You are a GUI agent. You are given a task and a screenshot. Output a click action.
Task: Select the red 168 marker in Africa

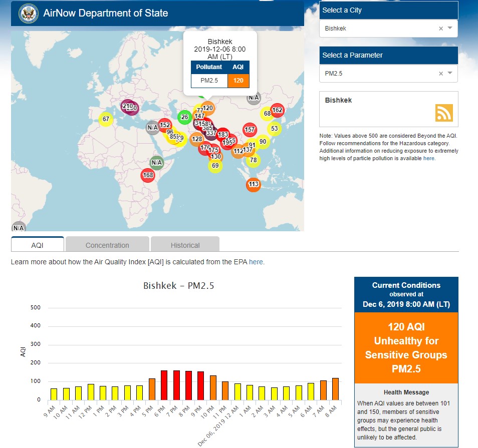click(x=148, y=175)
